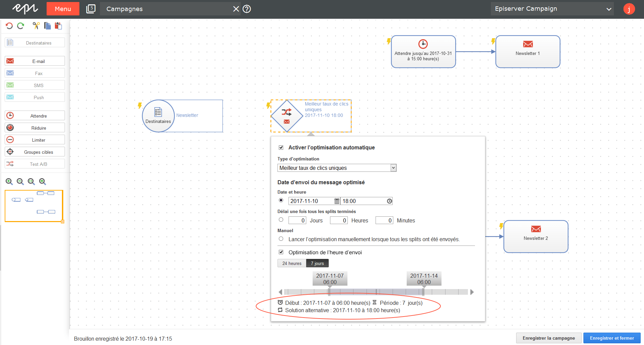Click the redo arrow icon

click(x=21, y=26)
